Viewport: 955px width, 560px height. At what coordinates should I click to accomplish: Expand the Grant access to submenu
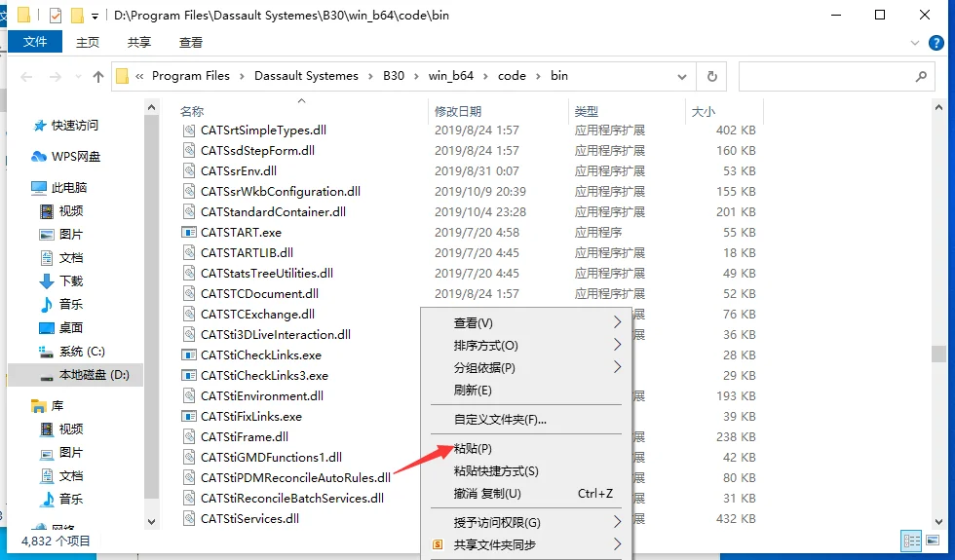tap(617, 522)
